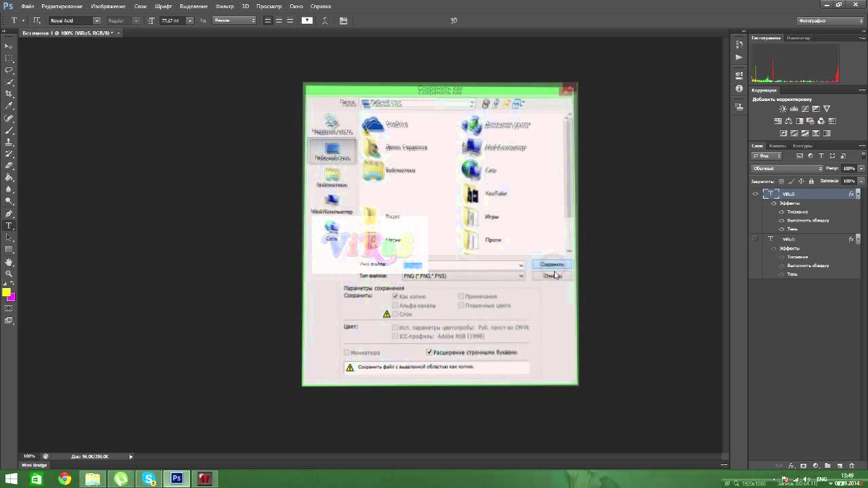This screenshot has height=488, width=868.
Task: Add a Curves adjustment layer
Action: 805,109
